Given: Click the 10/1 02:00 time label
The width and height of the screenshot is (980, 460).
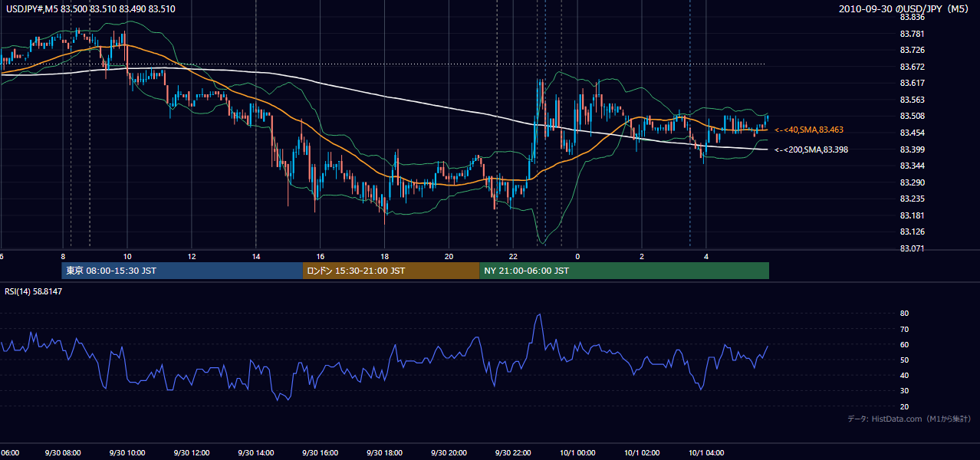Looking at the screenshot, I should click(643, 453).
